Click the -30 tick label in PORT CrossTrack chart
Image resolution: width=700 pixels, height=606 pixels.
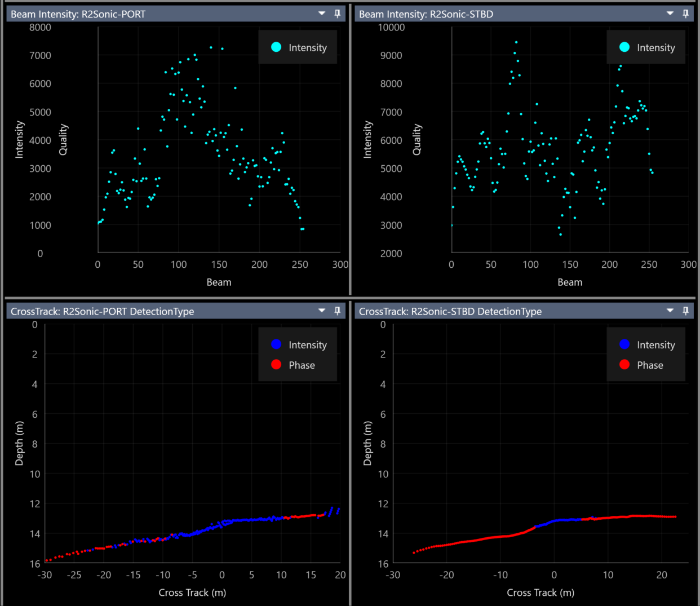click(x=45, y=575)
